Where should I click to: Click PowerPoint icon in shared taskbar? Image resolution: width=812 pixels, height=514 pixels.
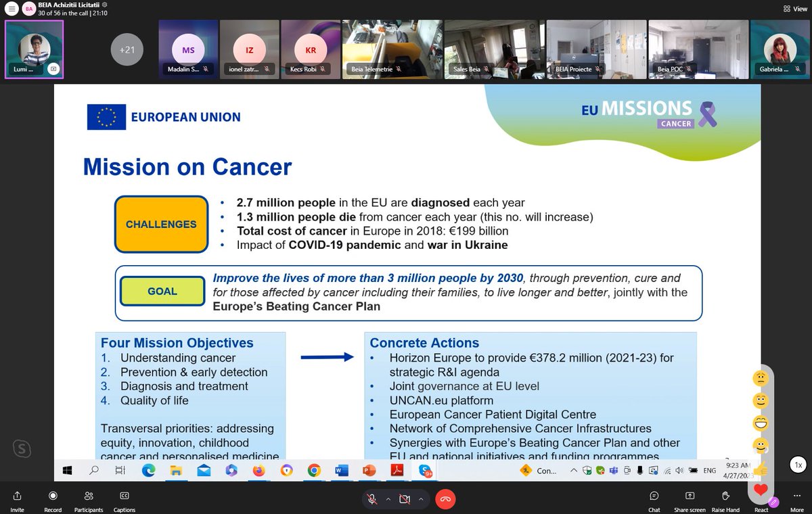(x=369, y=470)
